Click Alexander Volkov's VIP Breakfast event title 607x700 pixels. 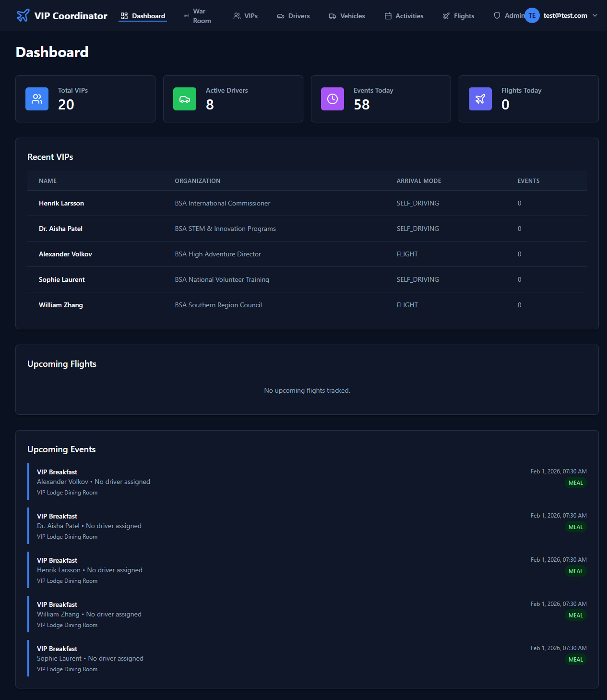click(57, 472)
